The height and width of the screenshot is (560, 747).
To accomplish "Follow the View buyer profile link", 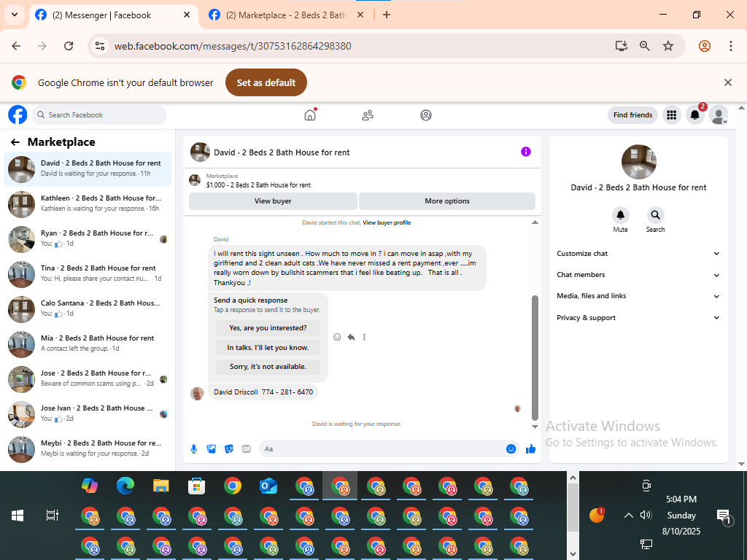I will click(387, 222).
